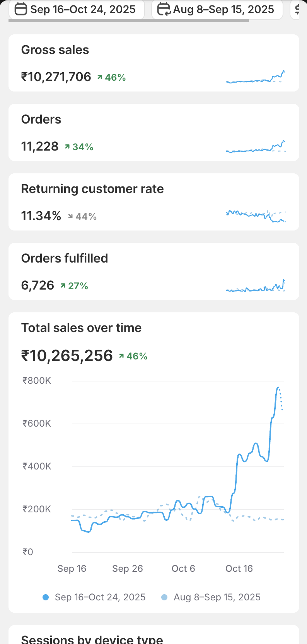Screen dimensions: 307x644
Task: Open the Gross sales report title
Action: pyautogui.click(x=55, y=50)
